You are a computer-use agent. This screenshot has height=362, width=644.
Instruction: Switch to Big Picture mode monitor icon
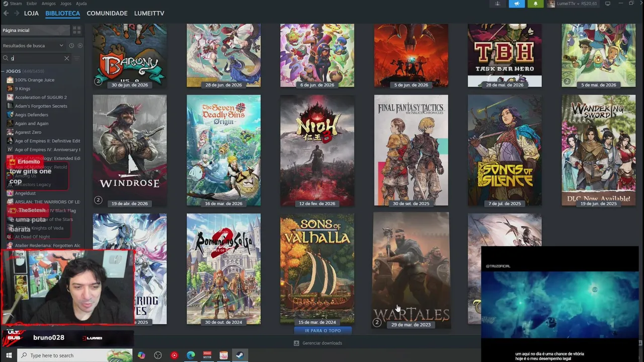point(608,4)
